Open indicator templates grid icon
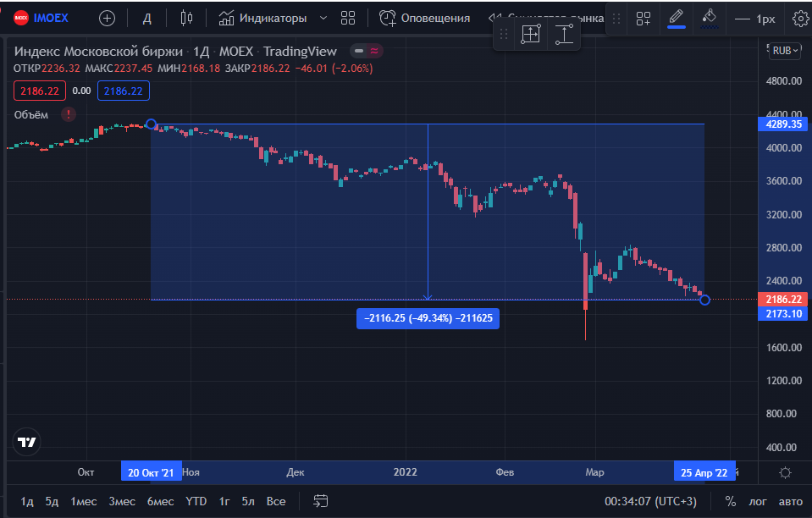The image size is (812, 518). (x=348, y=19)
